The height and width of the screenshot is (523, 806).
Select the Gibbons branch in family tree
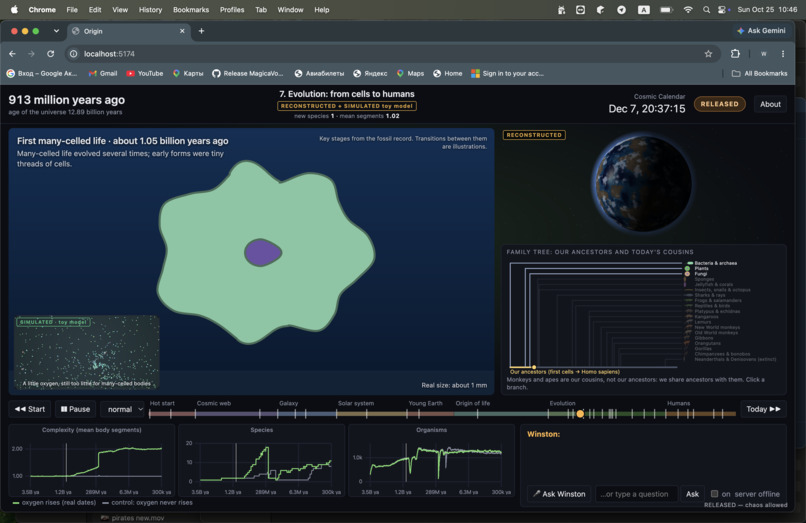[x=704, y=338]
